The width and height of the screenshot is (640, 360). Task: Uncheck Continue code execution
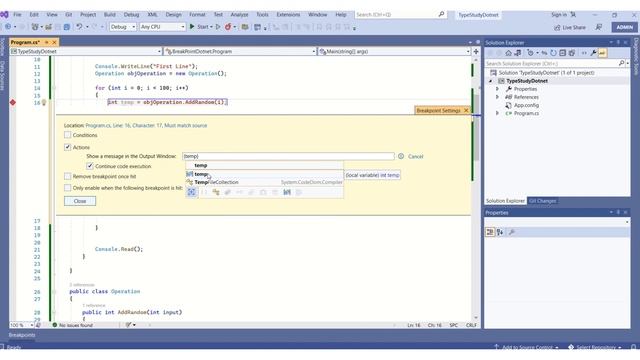point(90,166)
